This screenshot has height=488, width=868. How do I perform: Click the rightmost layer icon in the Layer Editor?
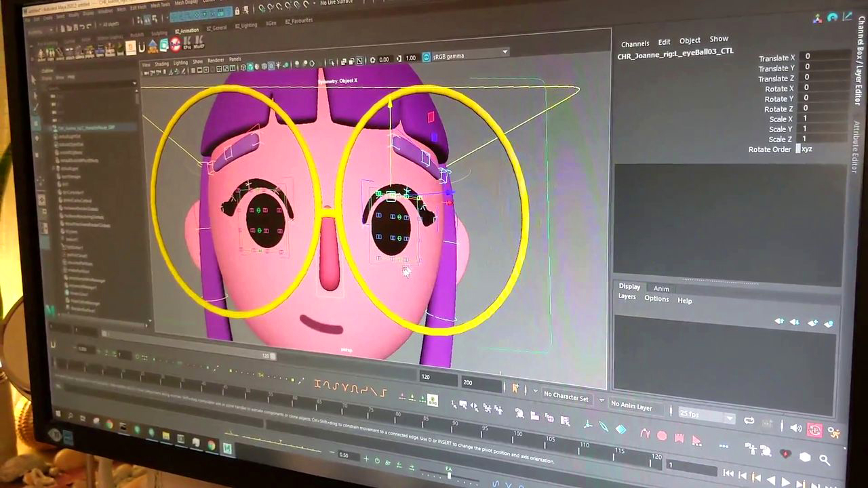829,324
